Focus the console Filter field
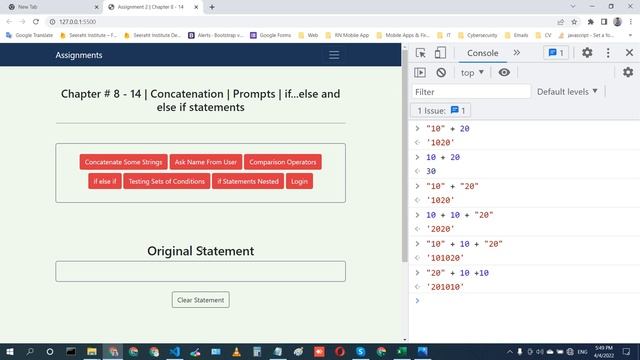 [471, 92]
